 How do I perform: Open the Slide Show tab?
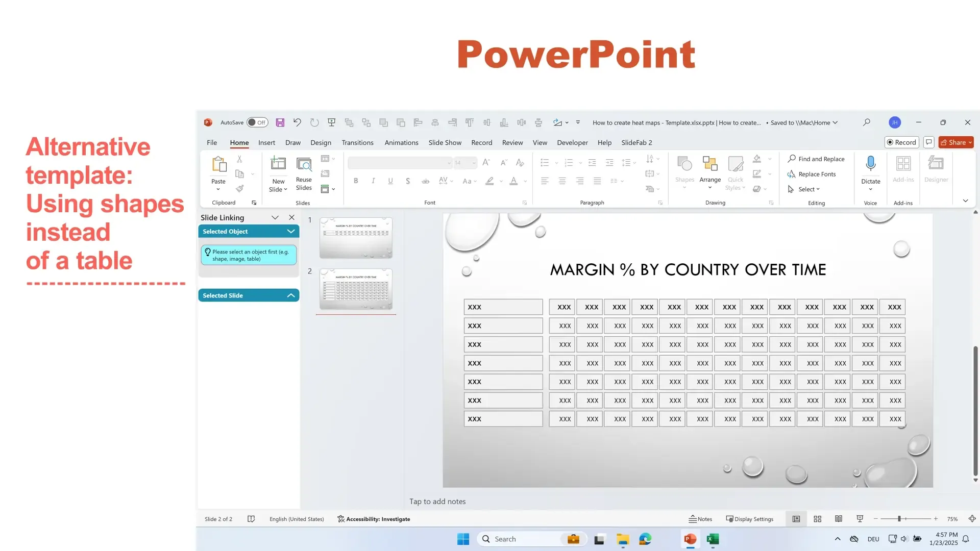445,142
